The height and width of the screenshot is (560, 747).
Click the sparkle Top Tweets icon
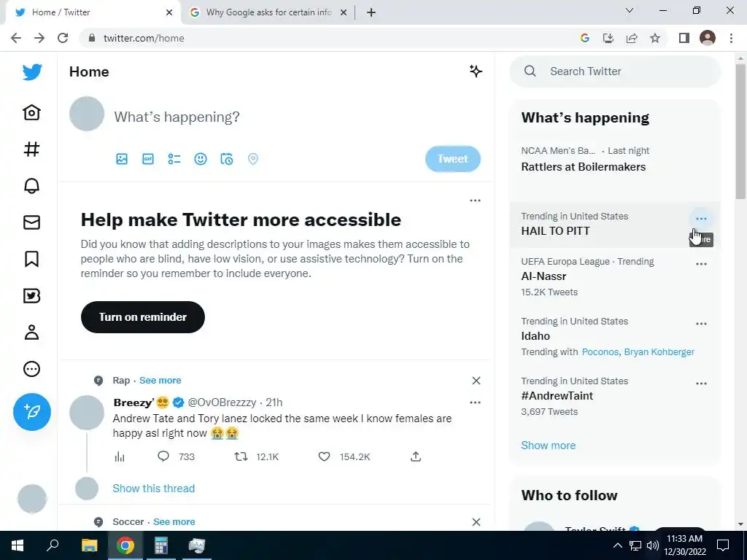pyautogui.click(x=476, y=71)
